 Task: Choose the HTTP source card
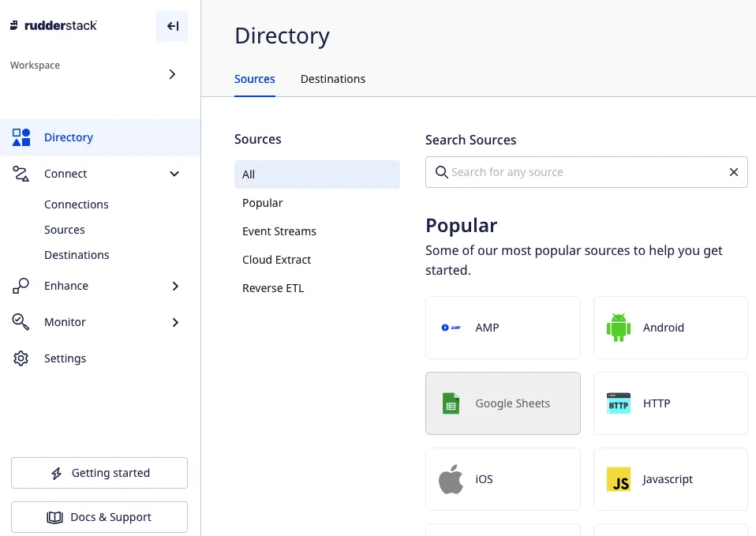click(671, 403)
